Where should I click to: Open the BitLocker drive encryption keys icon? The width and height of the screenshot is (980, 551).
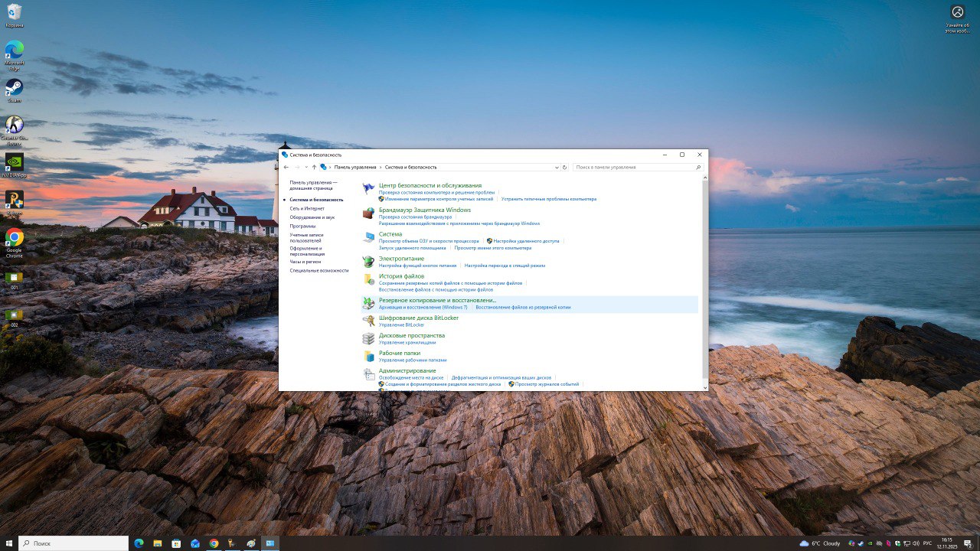tap(369, 321)
